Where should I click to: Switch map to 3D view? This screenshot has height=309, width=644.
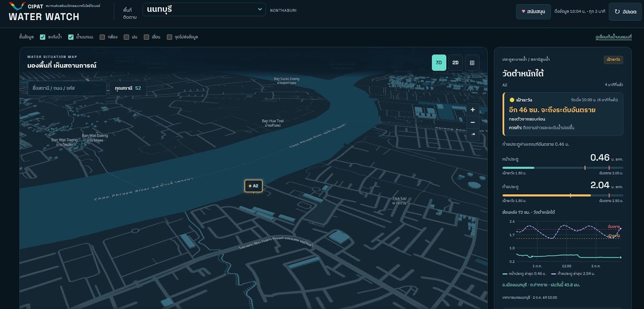click(439, 63)
